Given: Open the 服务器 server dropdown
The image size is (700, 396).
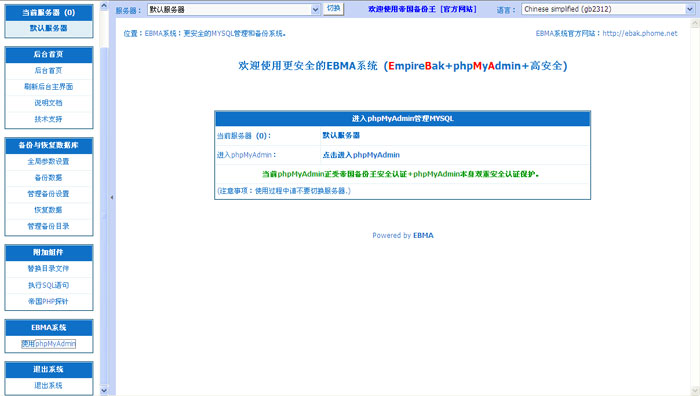Looking at the screenshot, I should coord(234,9).
